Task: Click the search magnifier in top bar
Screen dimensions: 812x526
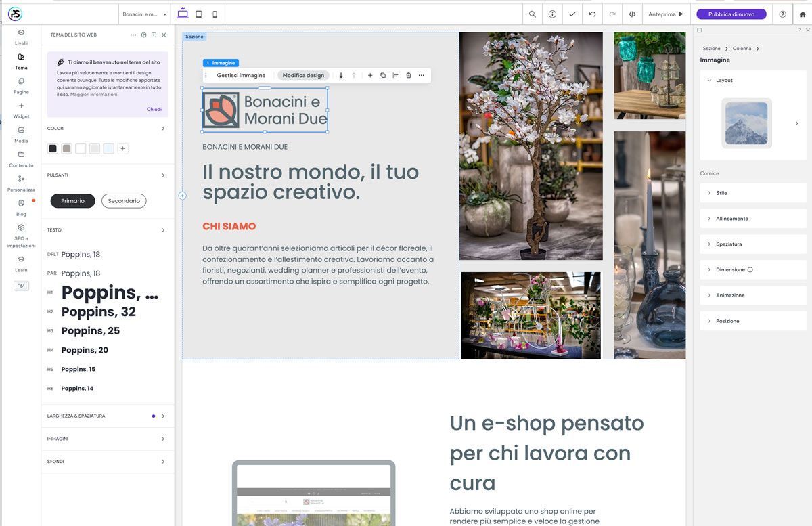Action: pos(533,14)
